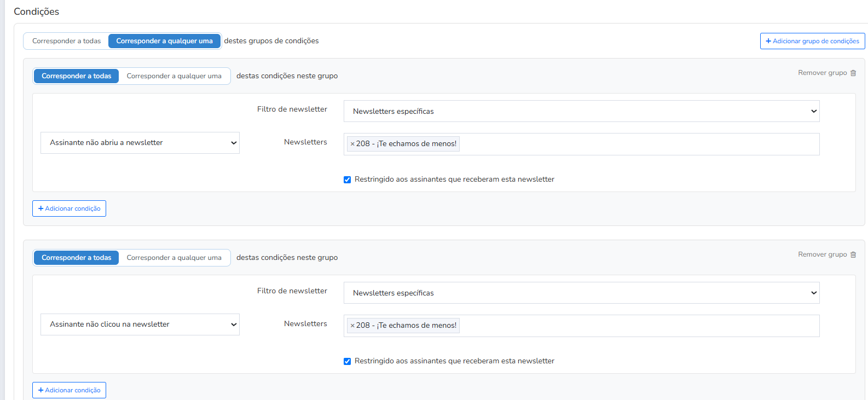Click 'Adicionar grupo de condições' button

[x=812, y=41]
